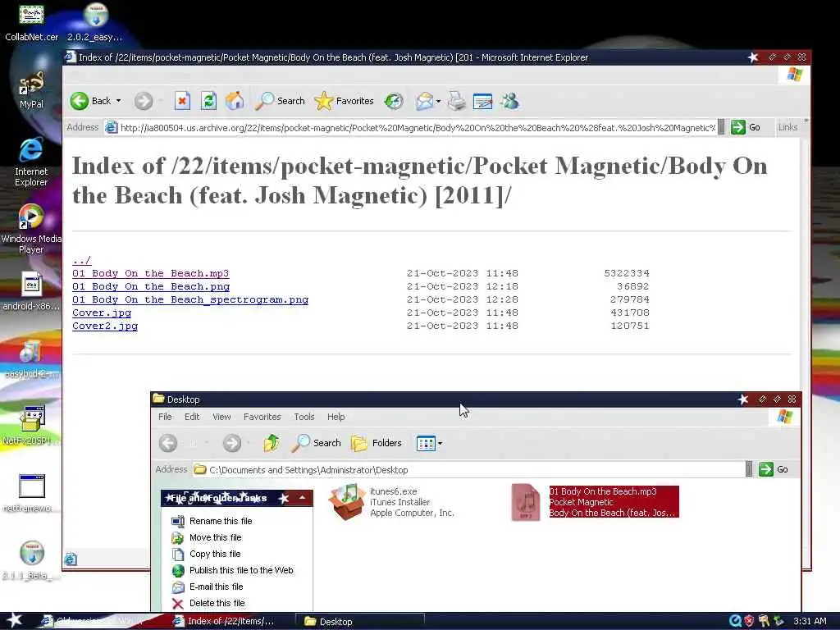Image resolution: width=840 pixels, height=630 pixels.
Task: Open the Favorites menu in Desktop window
Action: (x=262, y=417)
